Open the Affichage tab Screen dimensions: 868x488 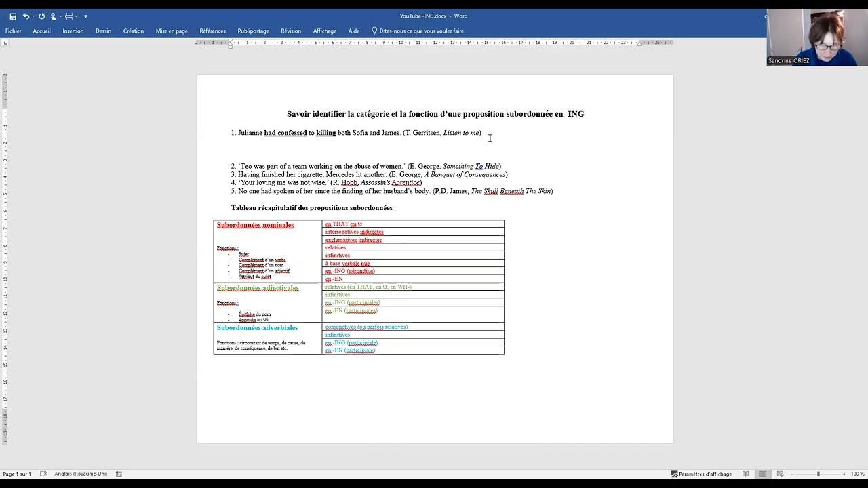(x=325, y=31)
